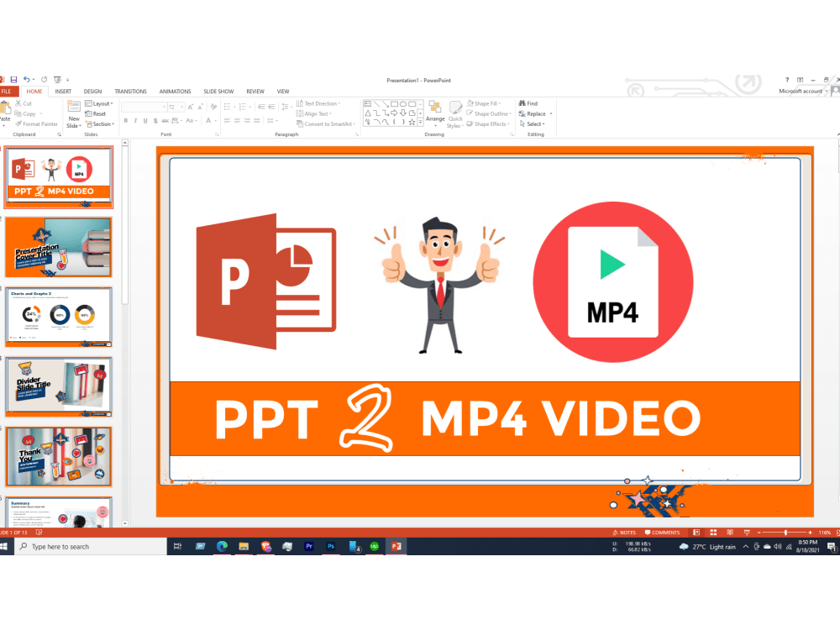Select the Oval shape
Viewport: 840px width, 630px height.
tap(403, 104)
